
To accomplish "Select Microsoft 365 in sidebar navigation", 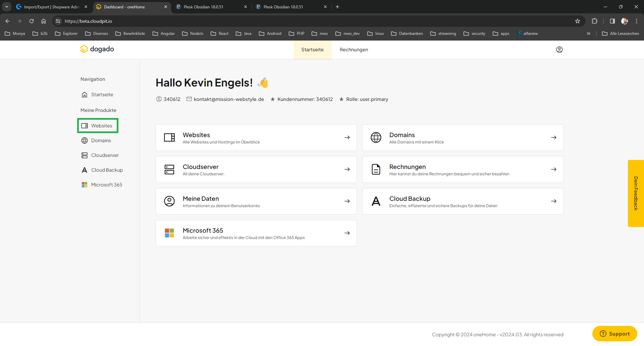I will click(x=106, y=185).
